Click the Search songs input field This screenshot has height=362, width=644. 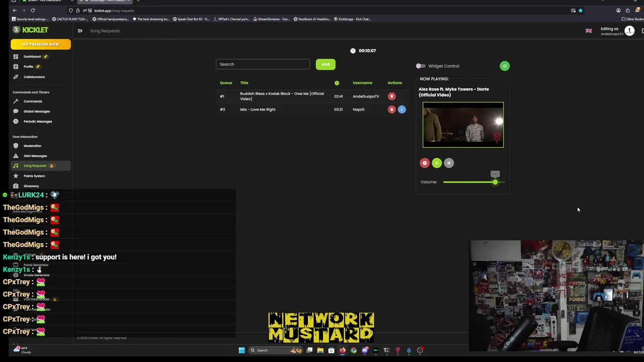pos(263,64)
